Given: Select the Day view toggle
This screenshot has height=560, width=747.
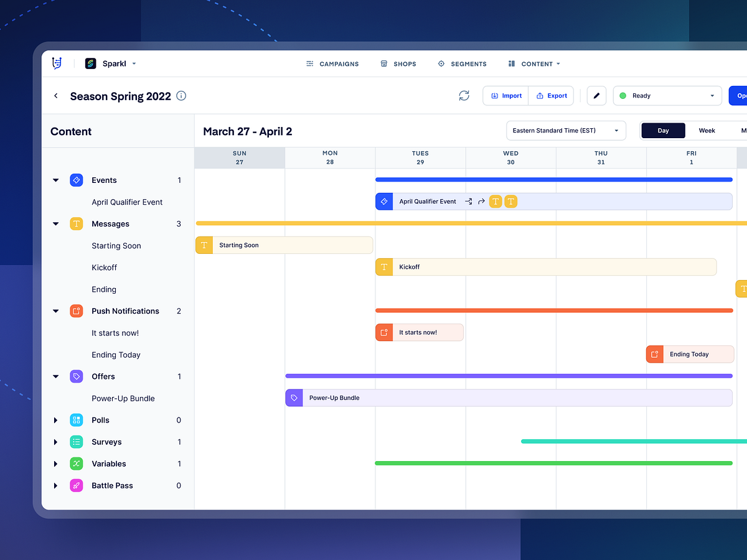Looking at the screenshot, I should click(x=662, y=130).
